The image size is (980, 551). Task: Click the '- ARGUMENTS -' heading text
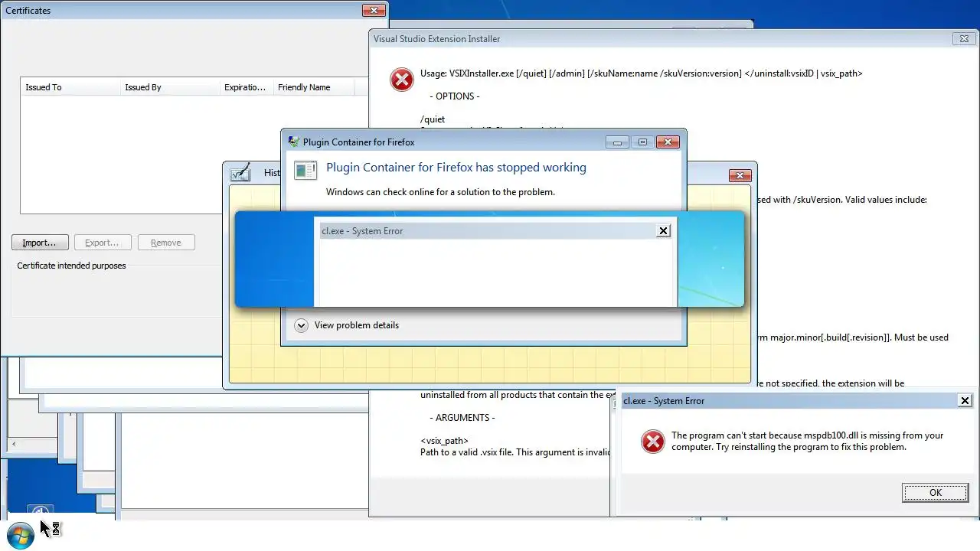(462, 418)
